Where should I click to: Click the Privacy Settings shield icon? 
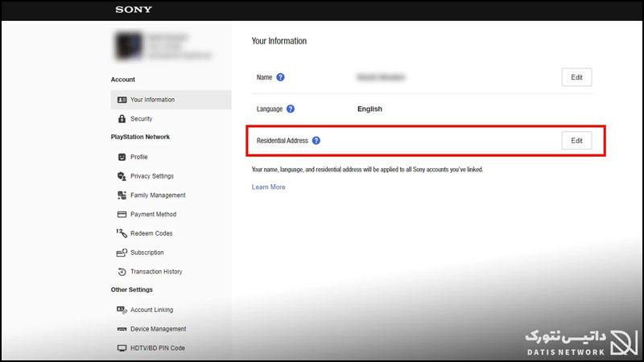click(x=122, y=176)
